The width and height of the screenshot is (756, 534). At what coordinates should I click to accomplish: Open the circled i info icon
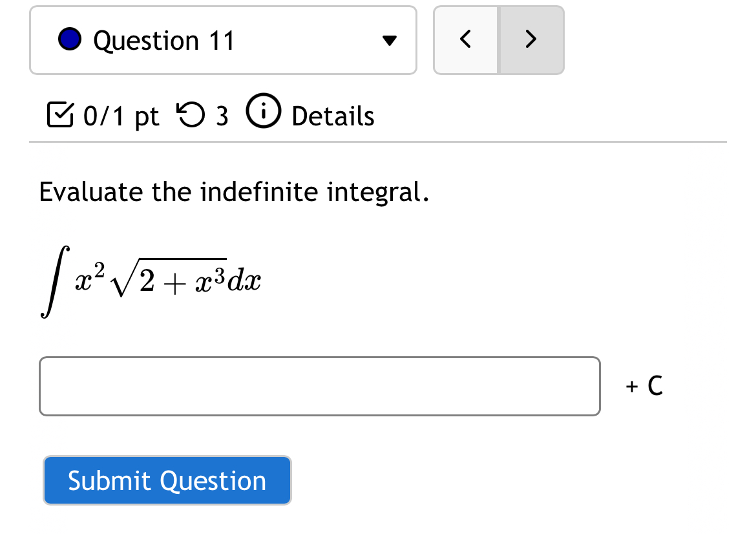(262, 111)
